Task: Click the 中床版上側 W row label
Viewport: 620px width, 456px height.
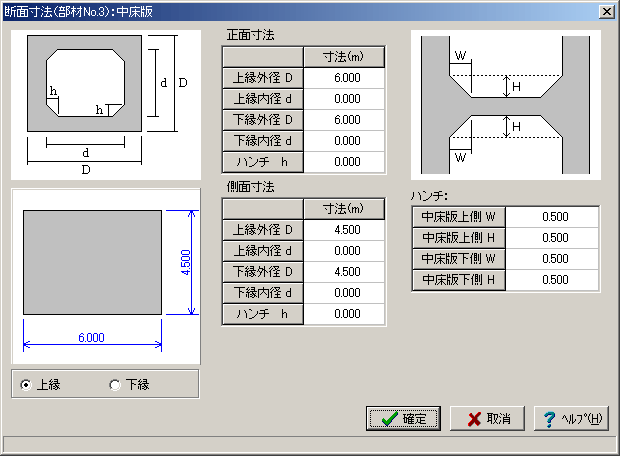Action: [x=459, y=217]
